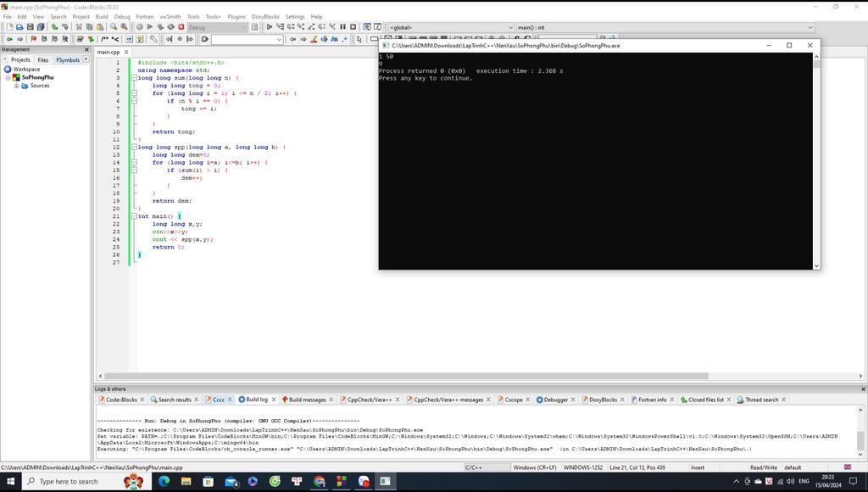The image size is (868, 492).
Task: Select the Build messages log tab
Action: 307,400
